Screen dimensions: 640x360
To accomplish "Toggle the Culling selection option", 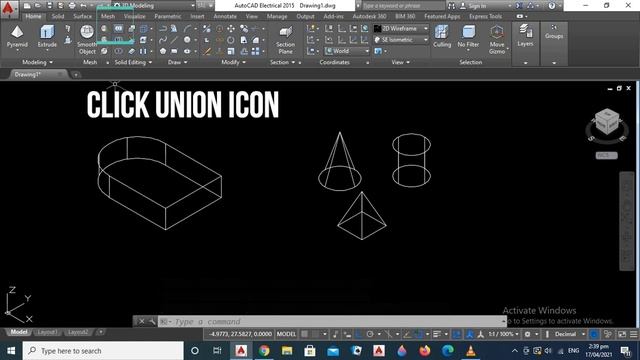I will pyautogui.click(x=442, y=37).
